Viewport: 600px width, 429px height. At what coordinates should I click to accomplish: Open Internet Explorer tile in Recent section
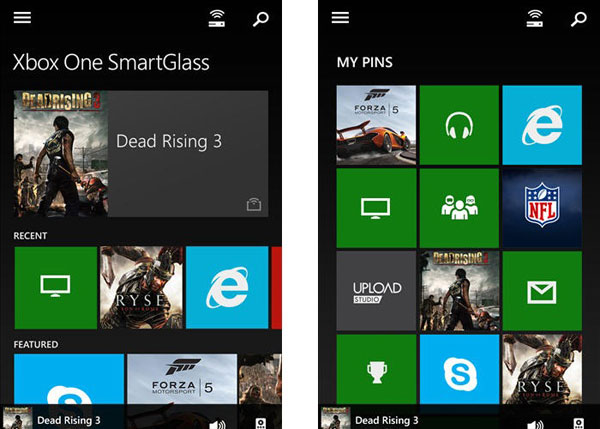[227, 287]
